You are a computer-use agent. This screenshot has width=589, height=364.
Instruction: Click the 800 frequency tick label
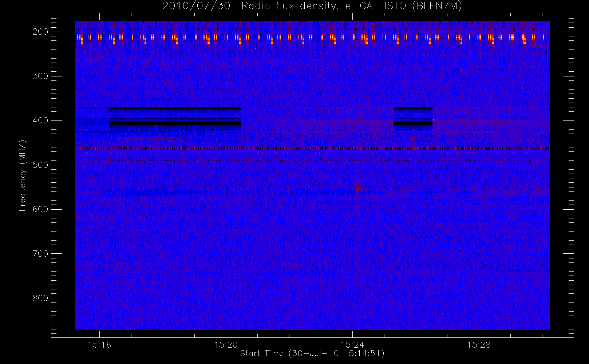pos(40,298)
